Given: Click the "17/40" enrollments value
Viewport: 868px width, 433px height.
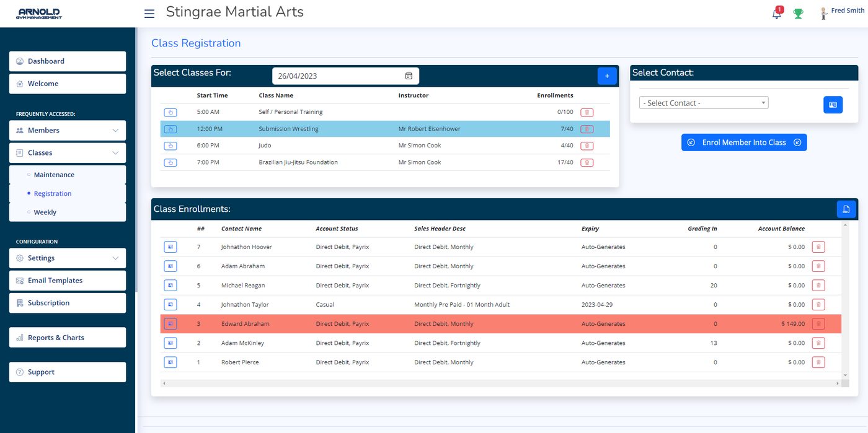Looking at the screenshot, I should [x=565, y=162].
